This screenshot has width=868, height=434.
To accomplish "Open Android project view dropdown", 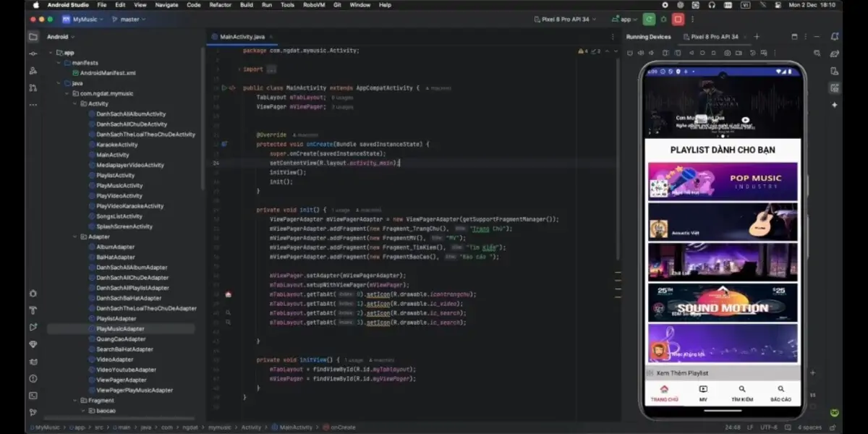I will 61,37.
